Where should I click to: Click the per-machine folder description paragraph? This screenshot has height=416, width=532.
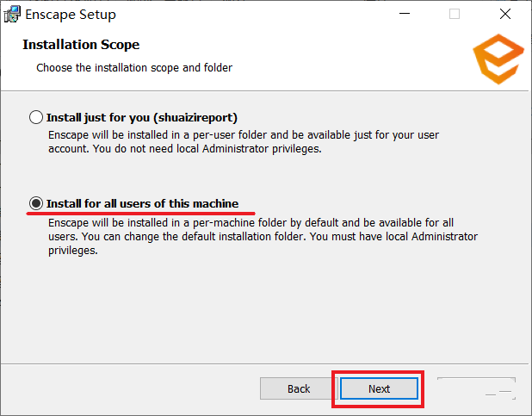[x=263, y=236]
